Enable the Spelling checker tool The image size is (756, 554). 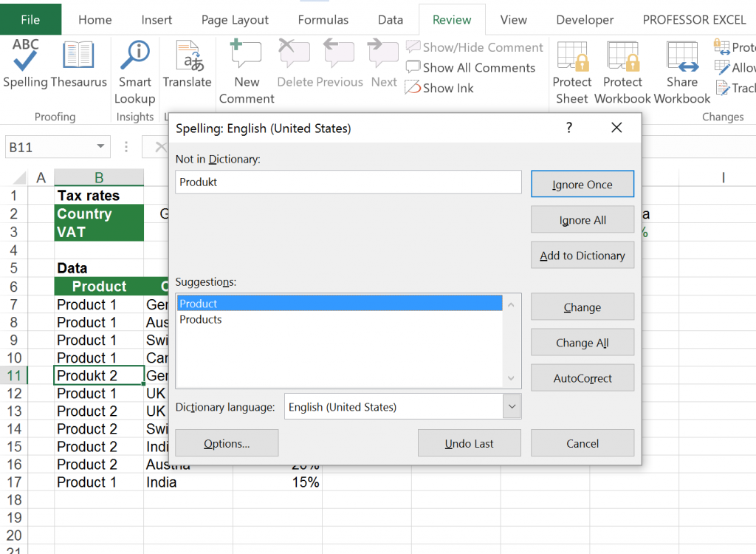pos(24,66)
